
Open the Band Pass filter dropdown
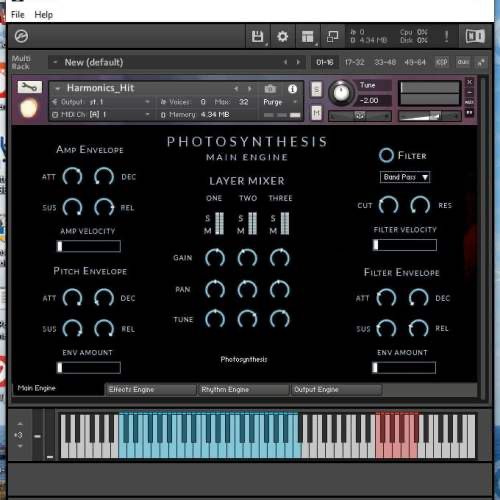coord(405,177)
